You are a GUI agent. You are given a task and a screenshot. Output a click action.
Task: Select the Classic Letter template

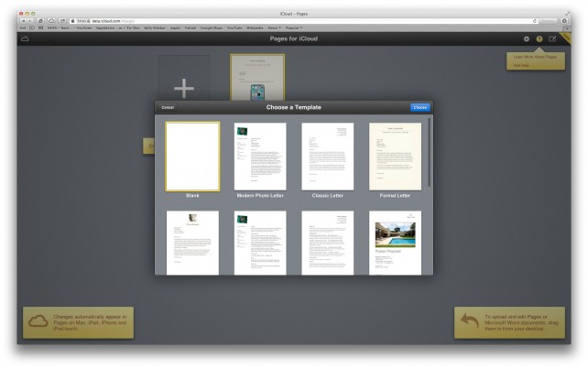coord(327,157)
